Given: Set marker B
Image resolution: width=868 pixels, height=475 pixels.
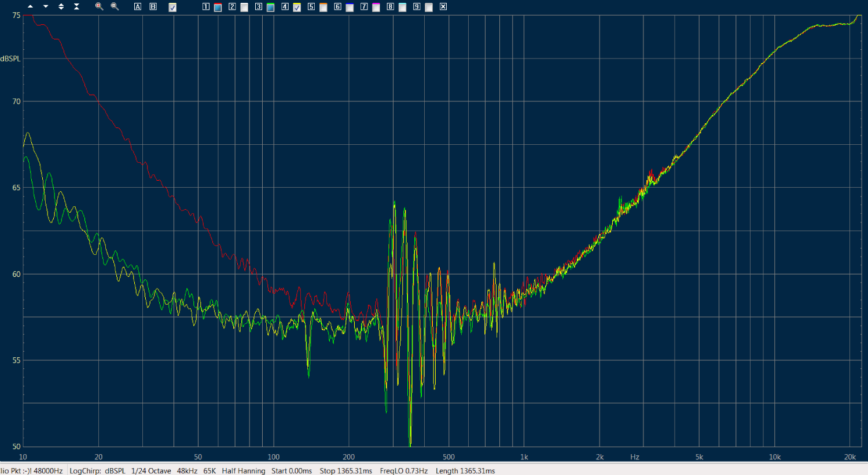Looking at the screenshot, I should [x=153, y=7].
